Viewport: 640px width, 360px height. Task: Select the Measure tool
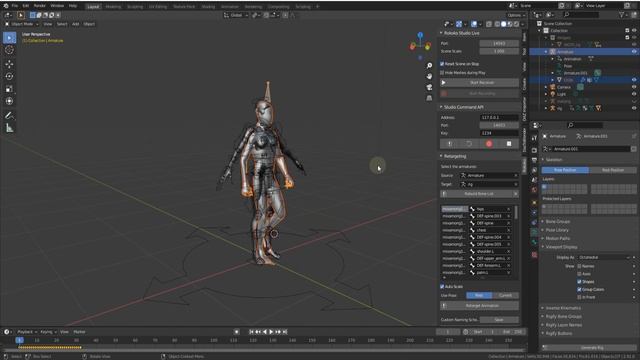click(9, 128)
